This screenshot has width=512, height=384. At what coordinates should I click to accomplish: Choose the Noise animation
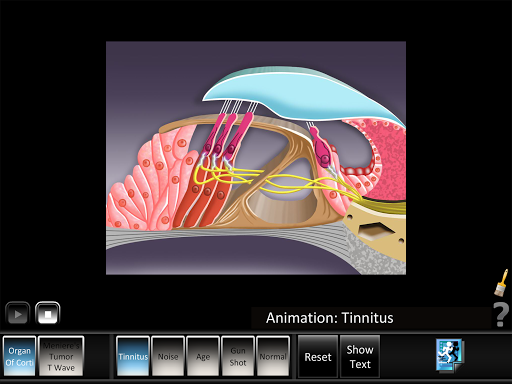tap(168, 356)
